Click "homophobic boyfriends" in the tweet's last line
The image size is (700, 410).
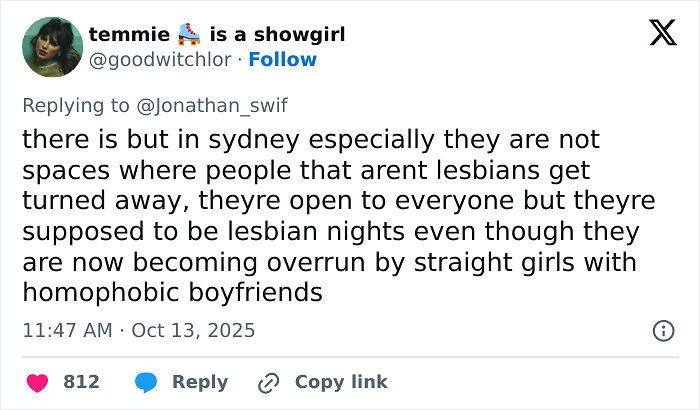pyautogui.click(x=171, y=293)
